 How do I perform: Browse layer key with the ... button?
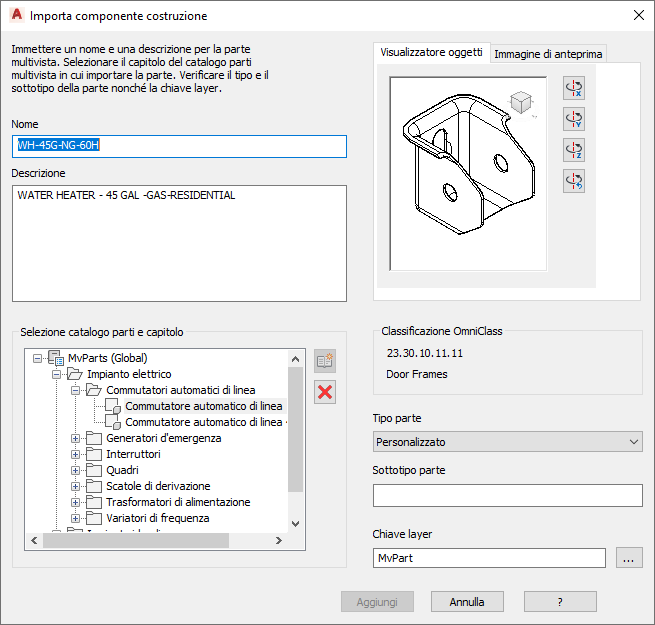pyautogui.click(x=628, y=558)
